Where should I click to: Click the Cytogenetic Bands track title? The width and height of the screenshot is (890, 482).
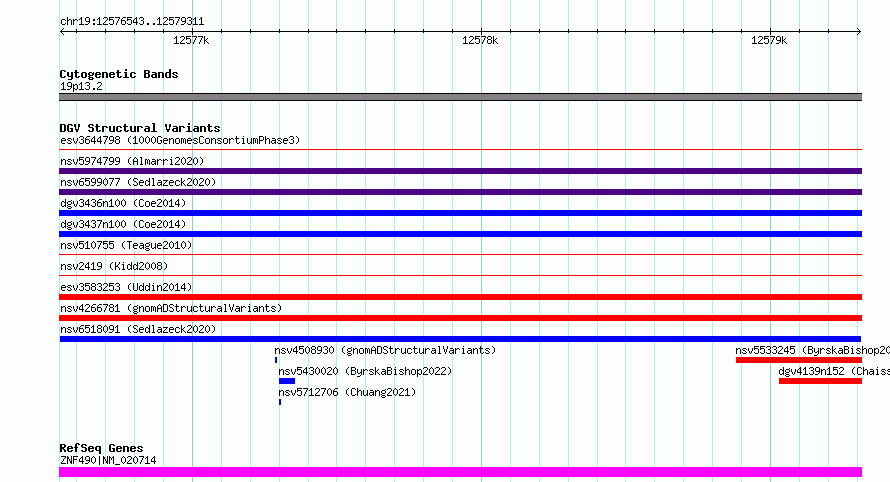[x=119, y=74]
